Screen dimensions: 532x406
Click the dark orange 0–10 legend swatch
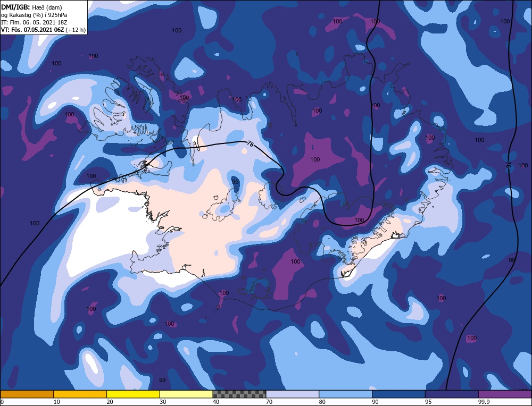pos(27,394)
